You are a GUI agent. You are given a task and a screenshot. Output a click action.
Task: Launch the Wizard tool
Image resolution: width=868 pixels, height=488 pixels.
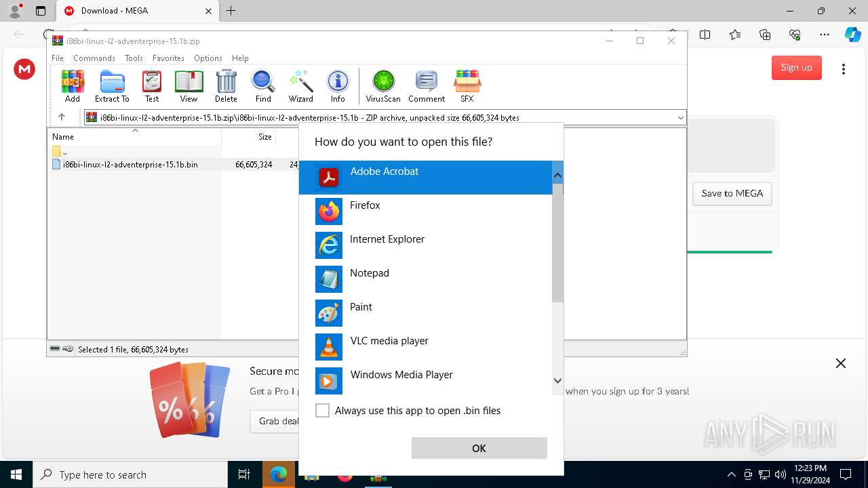[300, 86]
